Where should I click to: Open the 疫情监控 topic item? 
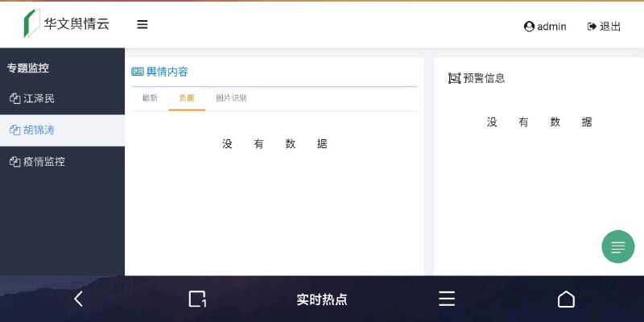[x=63, y=162]
